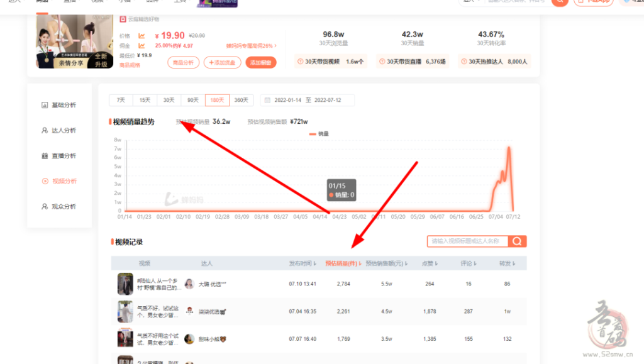This screenshot has width=644, height=364.
Task: Click the end date 2022-07-12 field
Action: pyautogui.click(x=328, y=100)
